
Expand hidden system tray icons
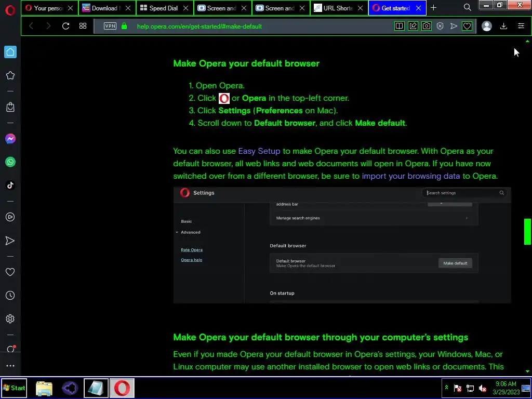(446, 387)
